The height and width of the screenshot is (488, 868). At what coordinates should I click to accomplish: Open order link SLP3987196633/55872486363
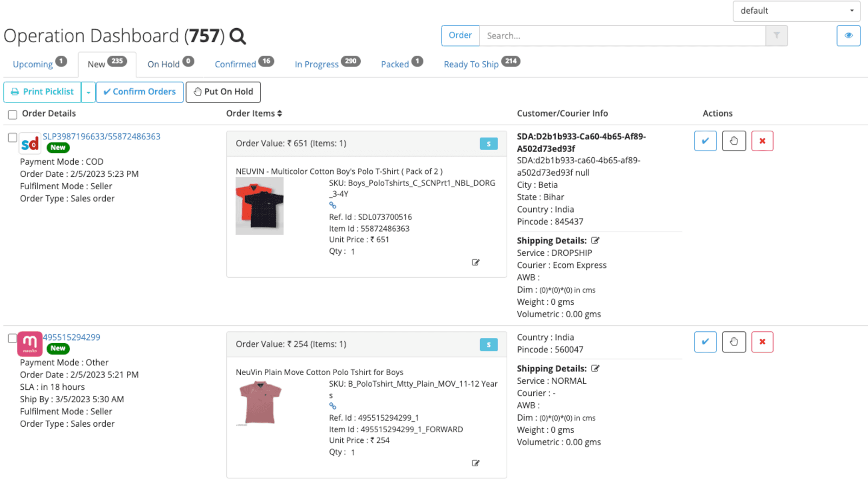point(102,137)
